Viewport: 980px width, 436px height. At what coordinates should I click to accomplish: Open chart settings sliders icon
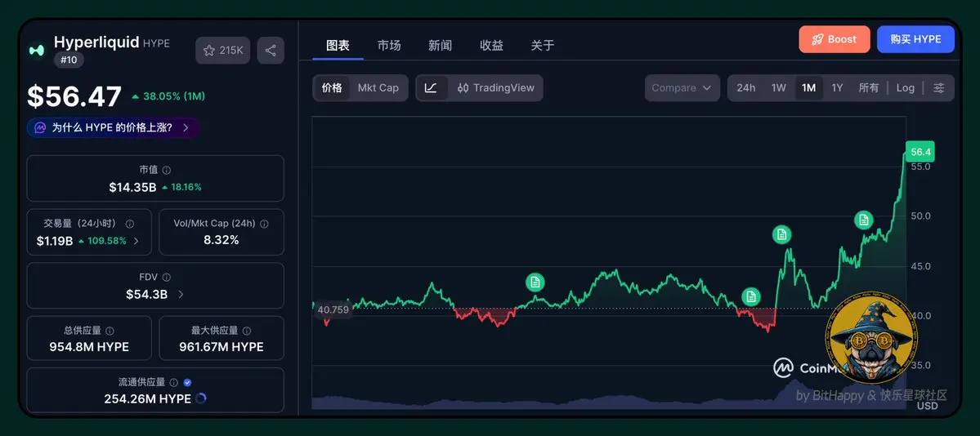tap(939, 88)
